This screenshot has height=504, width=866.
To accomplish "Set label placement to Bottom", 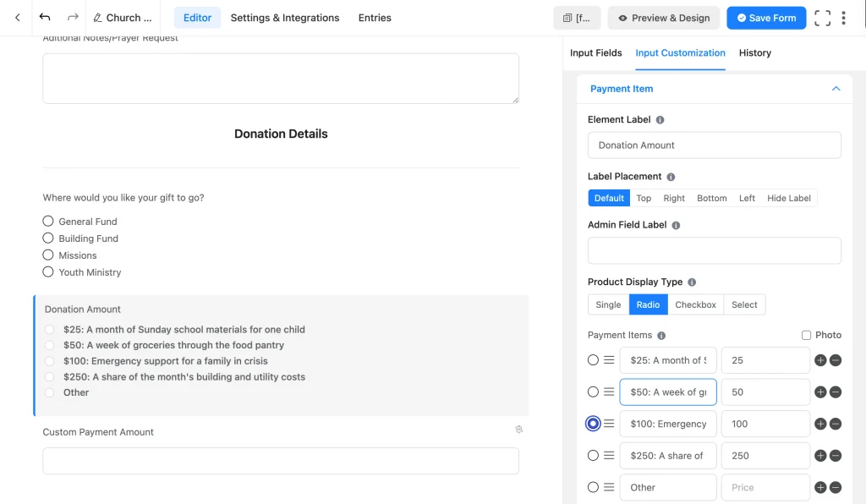I will [712, 198].
